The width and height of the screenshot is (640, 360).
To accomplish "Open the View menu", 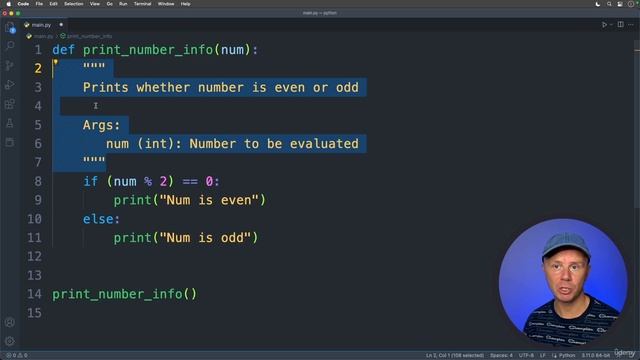I will 95,4.
